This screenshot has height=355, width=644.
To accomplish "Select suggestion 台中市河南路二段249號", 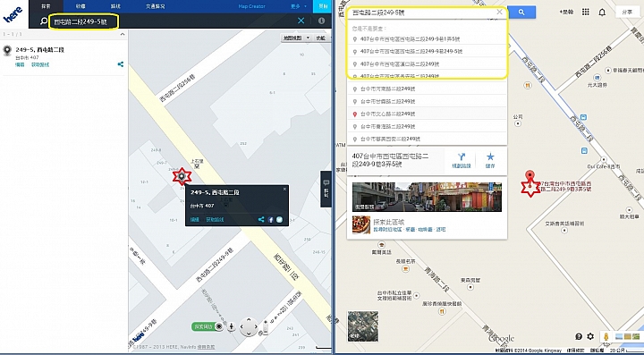I will click(x=428, y=89).
